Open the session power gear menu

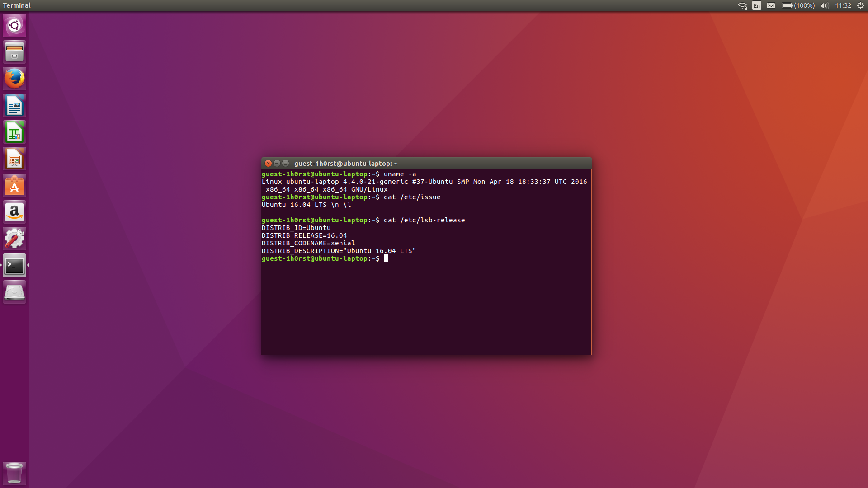861,5
